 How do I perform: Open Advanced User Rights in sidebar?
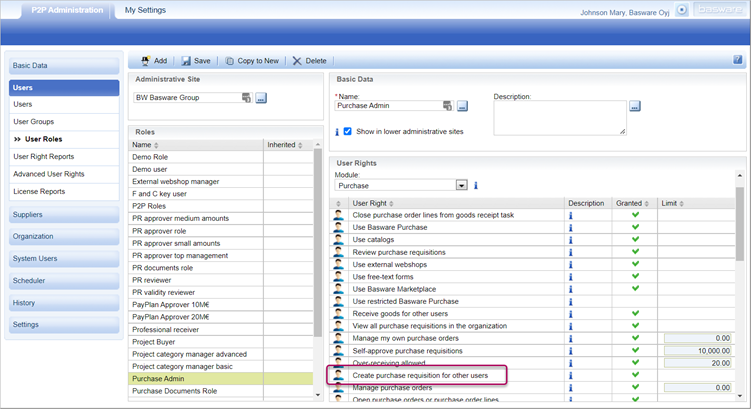point(49,174)
